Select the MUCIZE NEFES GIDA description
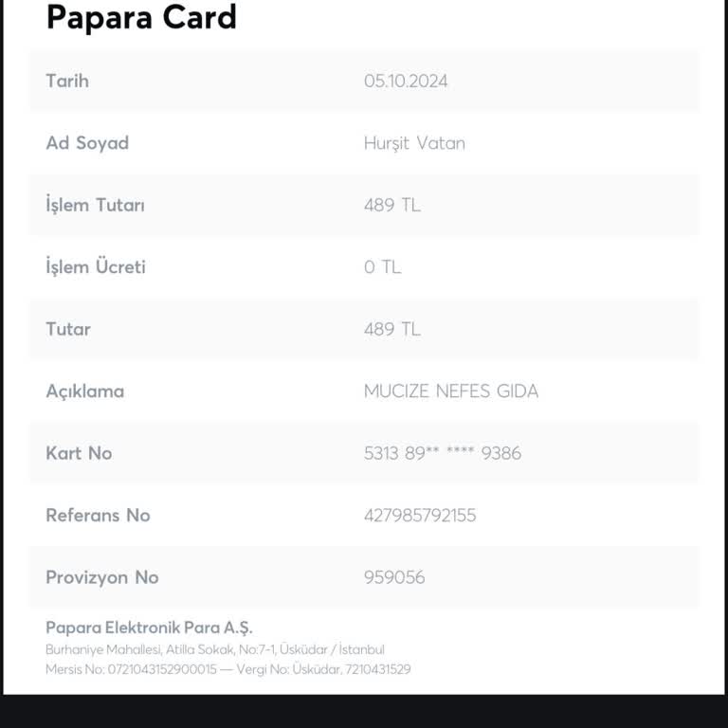The height and width of the screenshot is (728, 728). click(x=451, y=391)
